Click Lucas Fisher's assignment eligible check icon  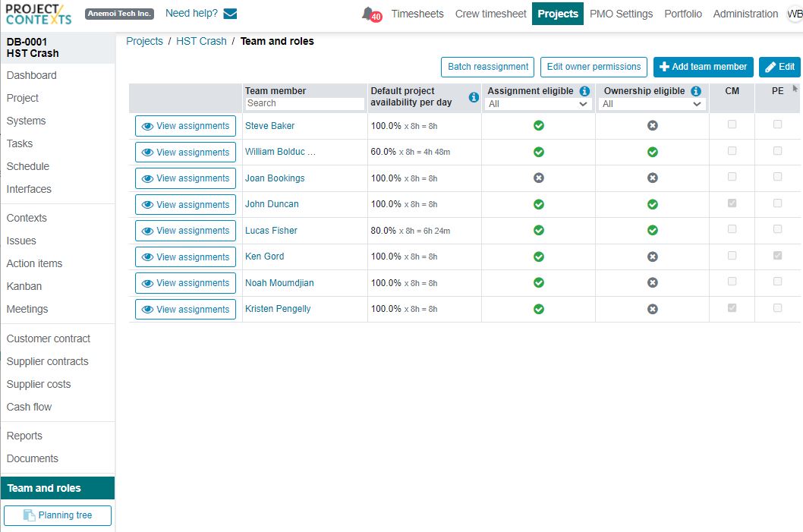[x=539, y=230]
